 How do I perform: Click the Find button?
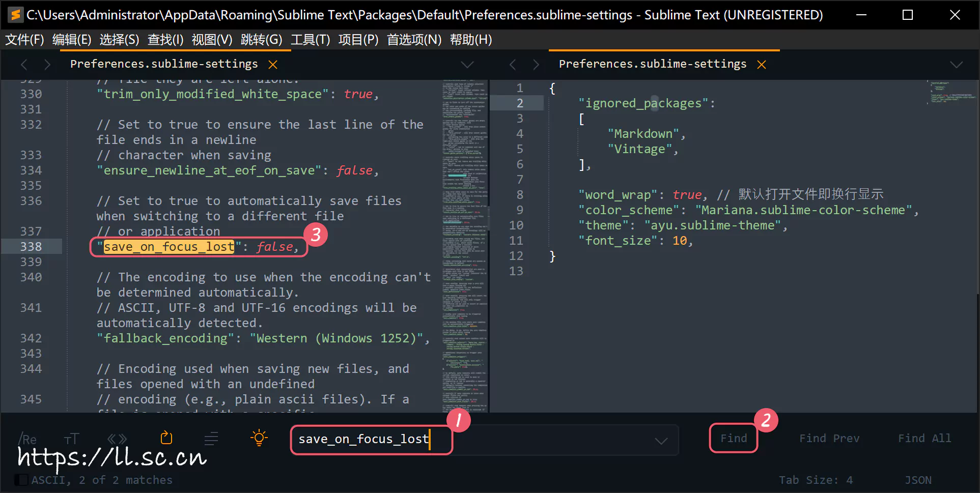(734, 439)
